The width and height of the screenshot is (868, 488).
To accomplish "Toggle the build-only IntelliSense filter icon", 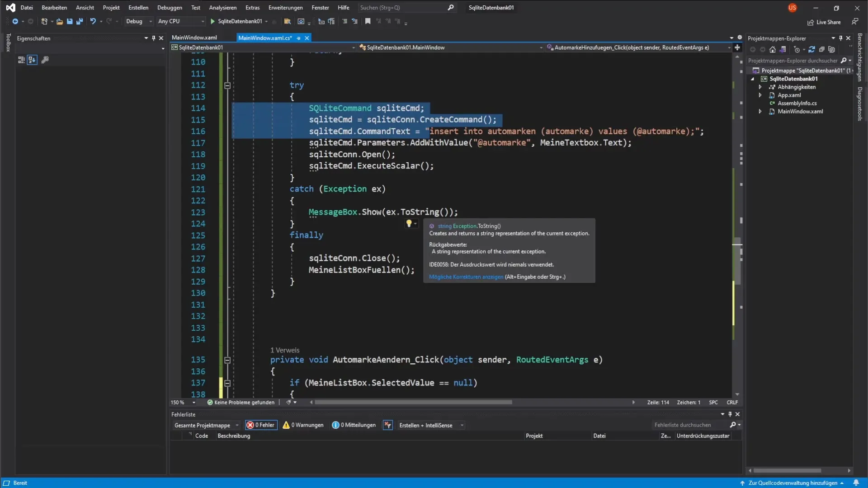I will click(x=388, y=425).
